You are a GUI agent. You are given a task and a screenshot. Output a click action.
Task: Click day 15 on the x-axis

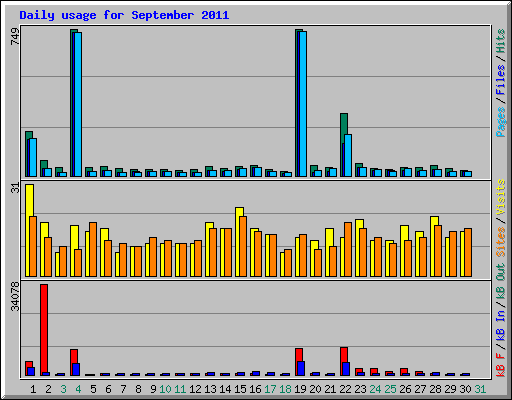click(240, 389)
